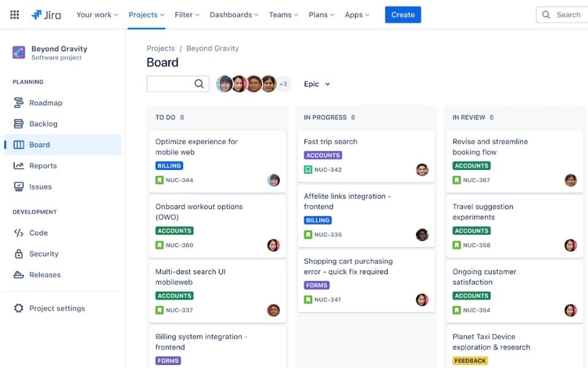Screen dimensions: 588x368
Task: Open the Your work menu
Action: click(x=97, y=15)
